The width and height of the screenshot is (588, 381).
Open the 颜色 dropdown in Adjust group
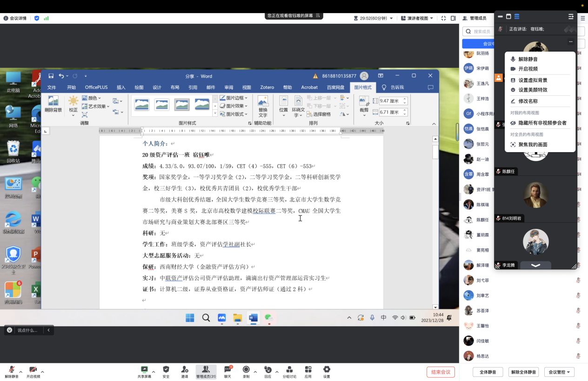[93, 98]
